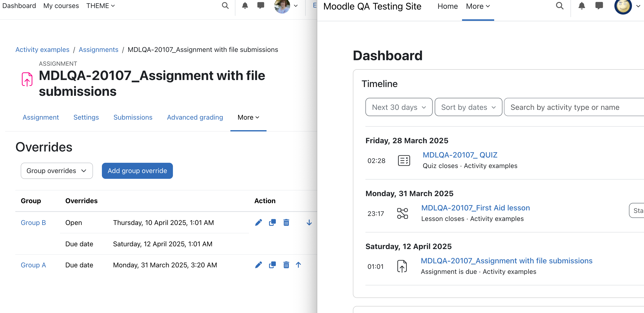This screenshot has width=644, height=313.
Task: Click partially visible Start button for lesson
Action: pos(637,210)
